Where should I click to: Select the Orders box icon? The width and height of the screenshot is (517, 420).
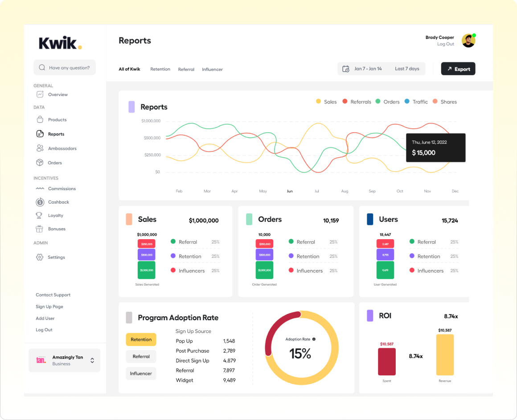click(x=40, y=163)
